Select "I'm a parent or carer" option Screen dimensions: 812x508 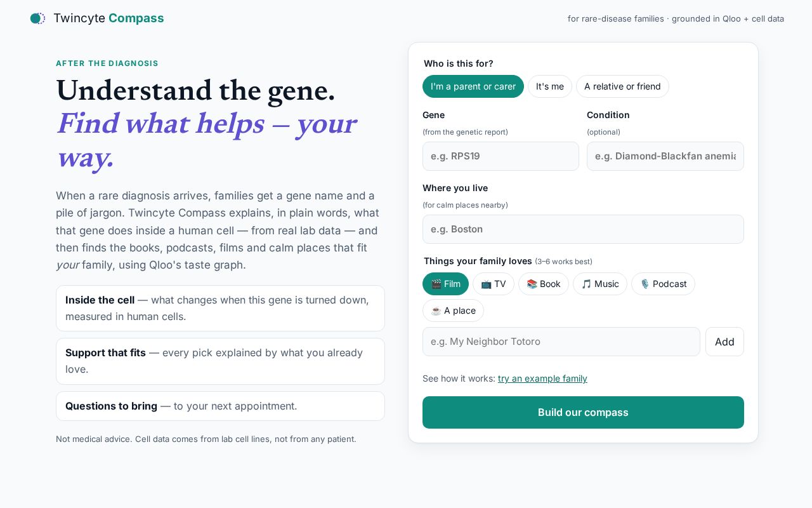tap(473, 86)
